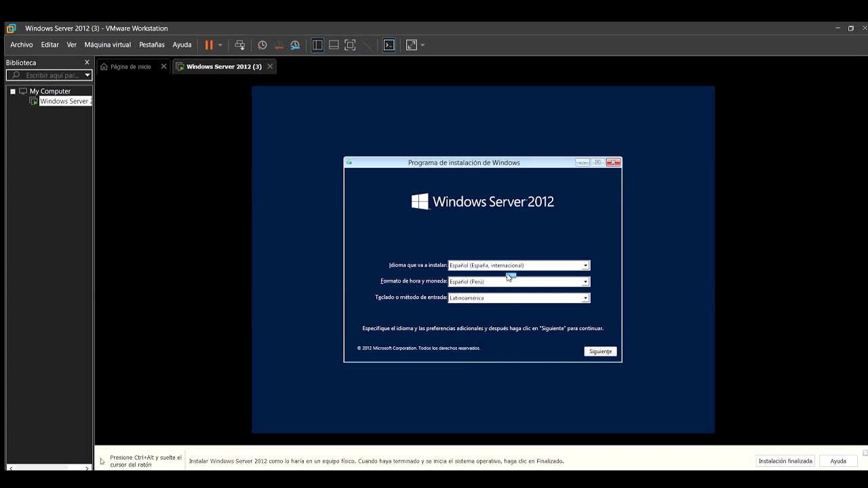
Task: Open the Archivo menu
Action: point(22,45)
